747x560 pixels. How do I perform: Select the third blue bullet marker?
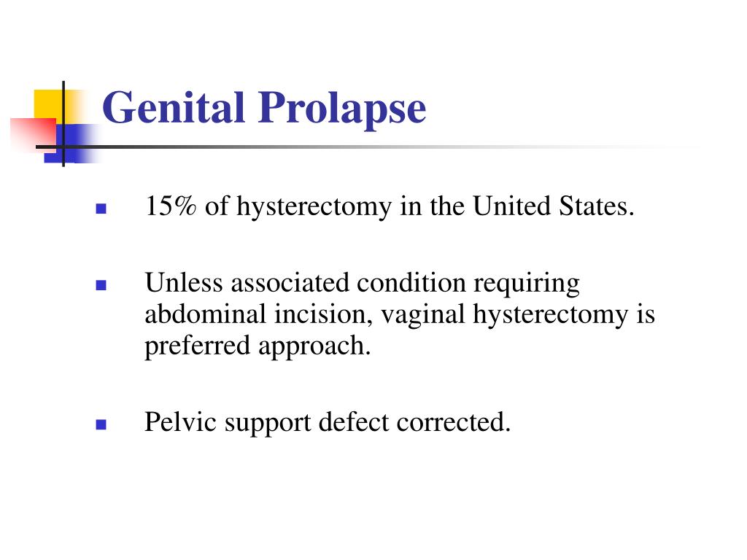(101, 424)
